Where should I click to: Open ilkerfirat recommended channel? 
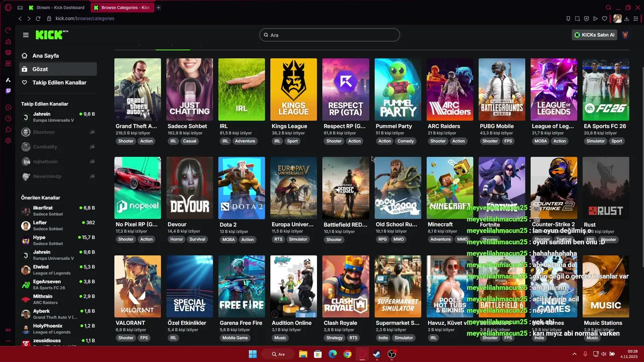point(58,211)
